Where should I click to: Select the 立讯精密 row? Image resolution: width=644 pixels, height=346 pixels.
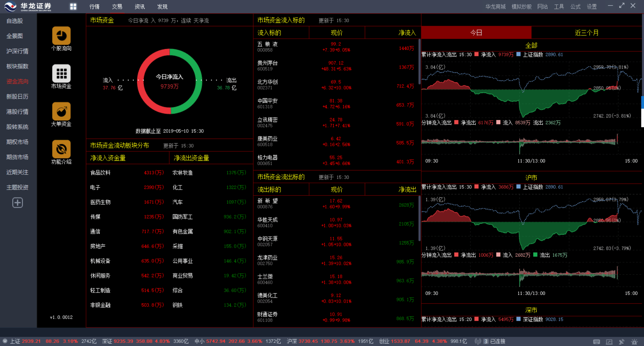tap(336, 122)
